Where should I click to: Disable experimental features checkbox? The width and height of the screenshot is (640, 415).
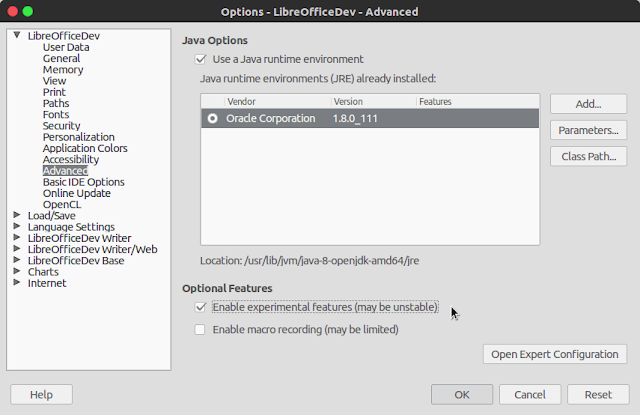tap(200, 307)
